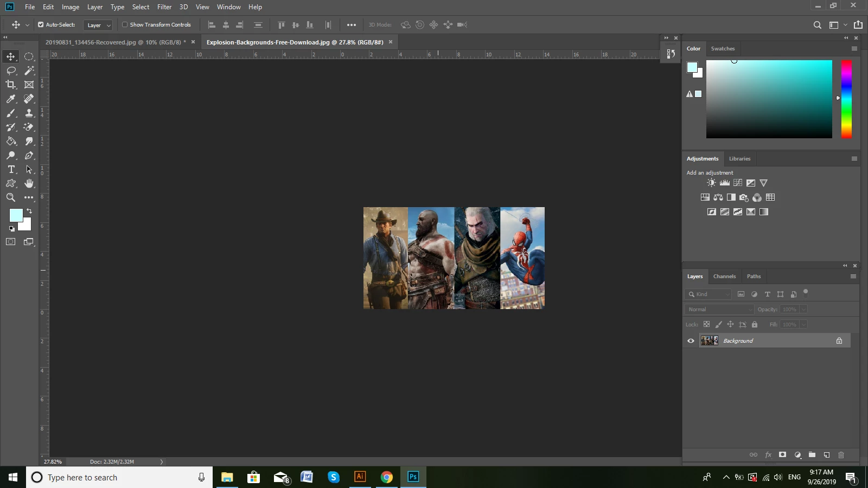Add a Hue/Saturation adjustment
The height and width of the screenshot is (488, 868).
point(705,197)
